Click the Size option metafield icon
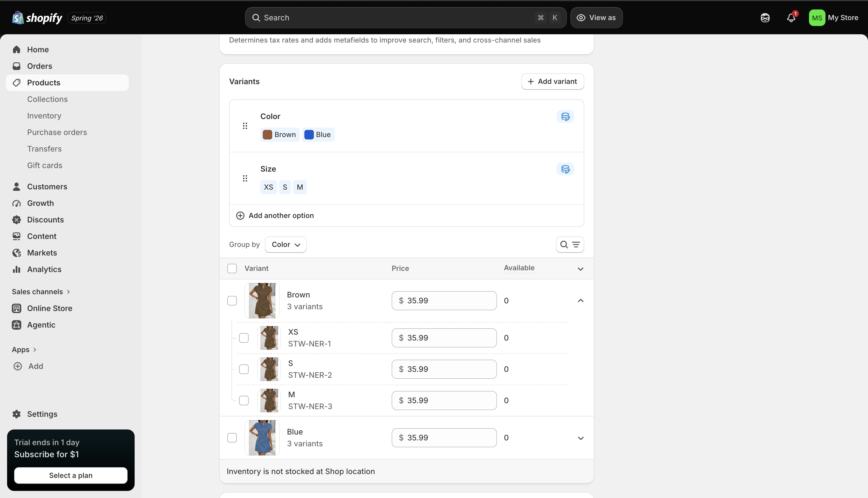Viewport: 868px width, 498px height. (x=565, y=169)
